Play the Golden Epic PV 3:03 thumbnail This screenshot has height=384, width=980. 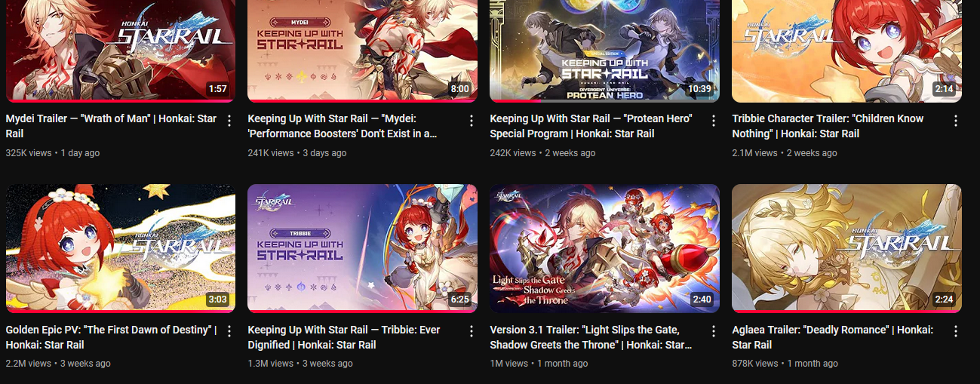click(x=121, y=248)
